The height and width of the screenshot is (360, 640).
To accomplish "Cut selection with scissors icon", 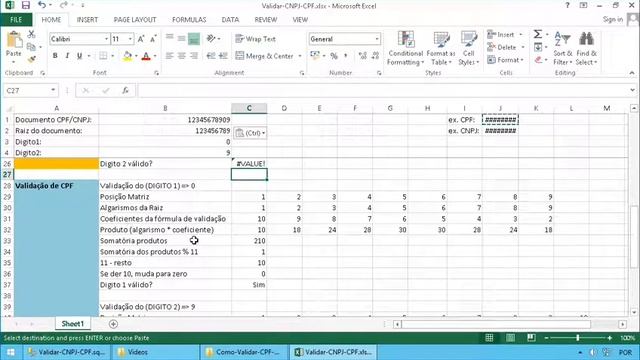I will click(x=31, y=34).
